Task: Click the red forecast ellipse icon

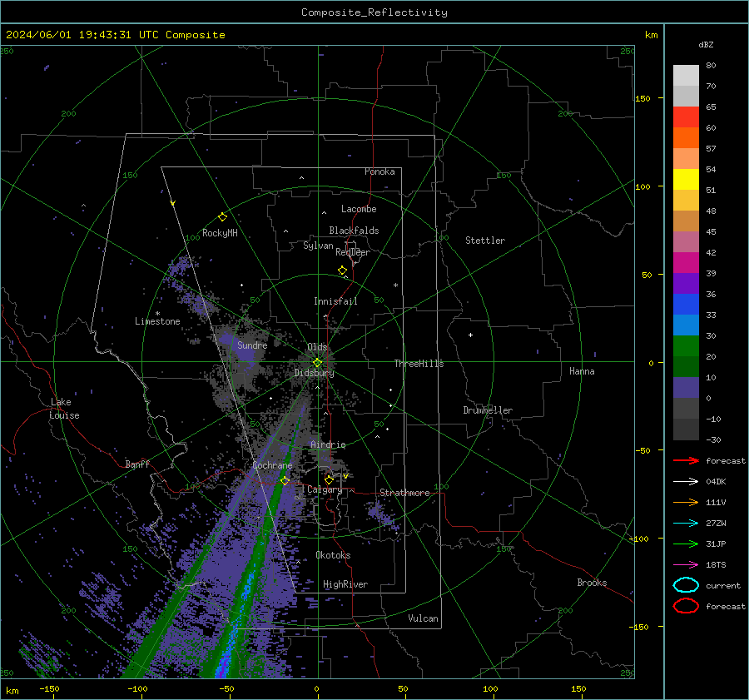Action: coord(686,606)
